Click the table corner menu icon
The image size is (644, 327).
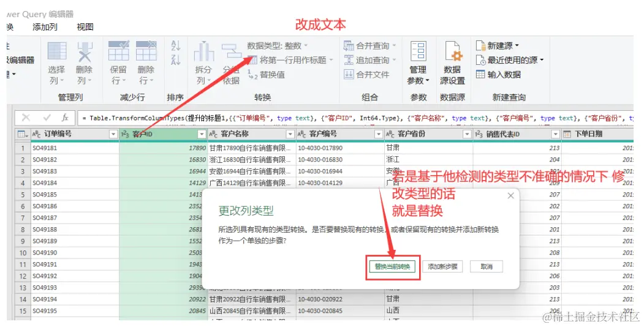[x=22, y=134]
